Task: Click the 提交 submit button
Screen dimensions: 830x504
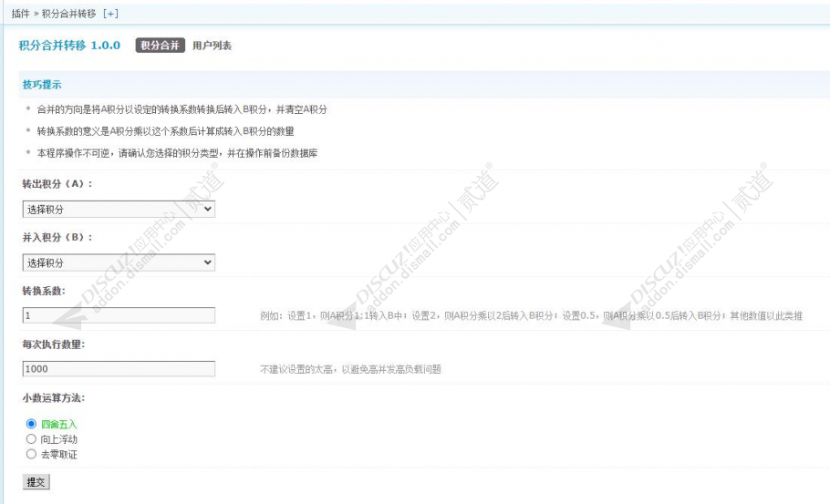Action: 36,482
